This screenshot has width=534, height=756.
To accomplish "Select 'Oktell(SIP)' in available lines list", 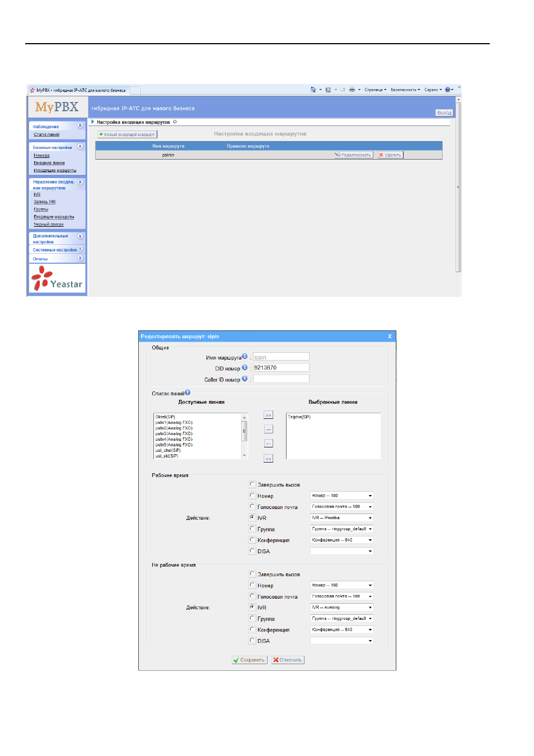I will [166, 417].
